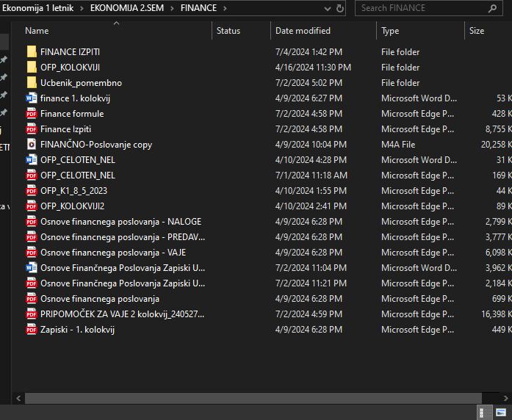Open the FINANCE IZPITI folder icon

point(31,52)
